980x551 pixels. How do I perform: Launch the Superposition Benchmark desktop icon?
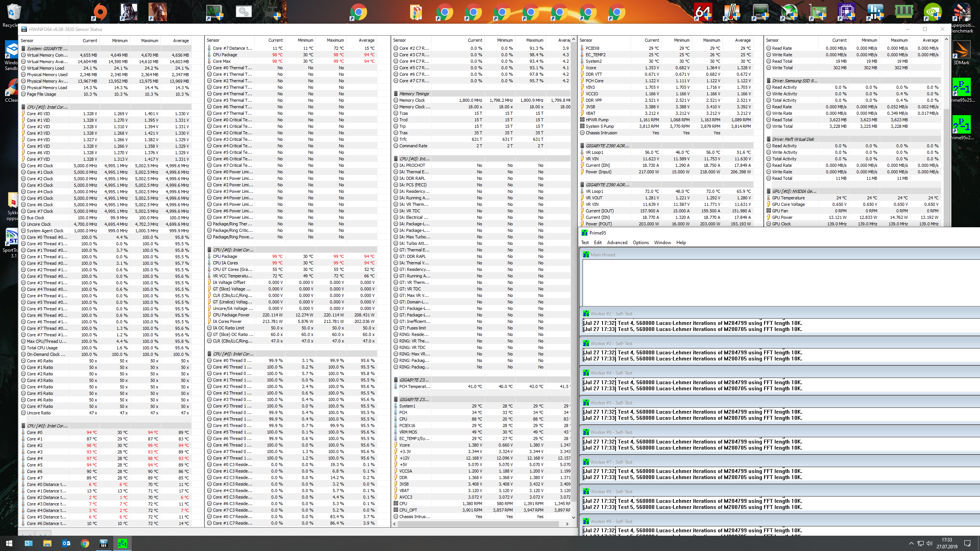pyautogui.click(x=961, y=12)
